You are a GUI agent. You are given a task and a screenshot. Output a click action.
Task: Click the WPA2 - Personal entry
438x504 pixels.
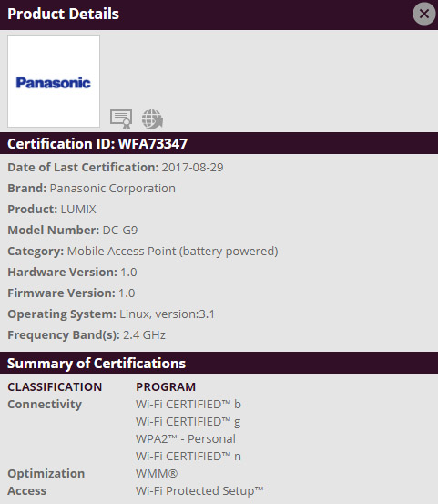click(x=186, y=439)
